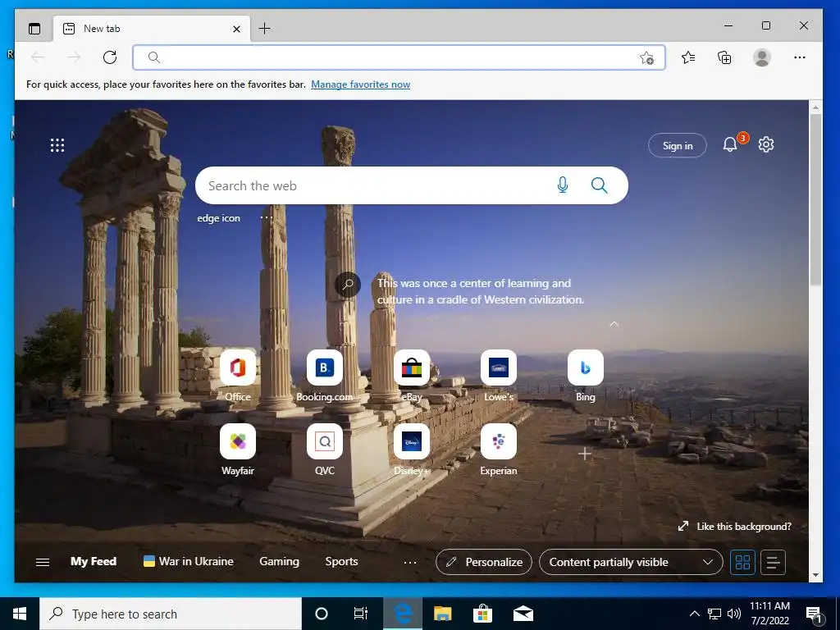The image size is (840, 630).
Task: Click Manage favorites now link
Action: [x=361, y=84]
